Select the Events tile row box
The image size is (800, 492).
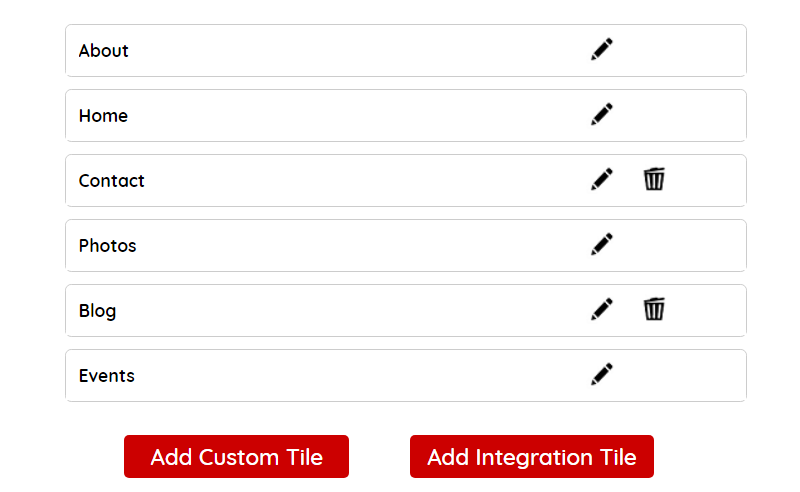[x=406, y=376]
